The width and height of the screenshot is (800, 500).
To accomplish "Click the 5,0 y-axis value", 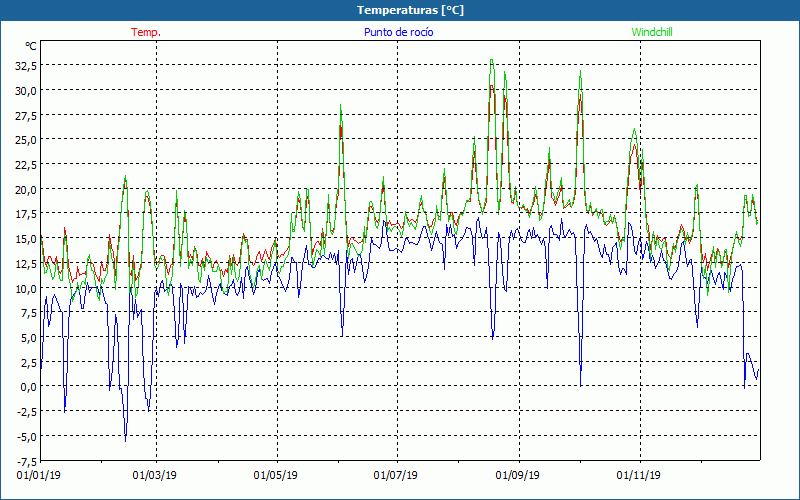I will [28, 338].
